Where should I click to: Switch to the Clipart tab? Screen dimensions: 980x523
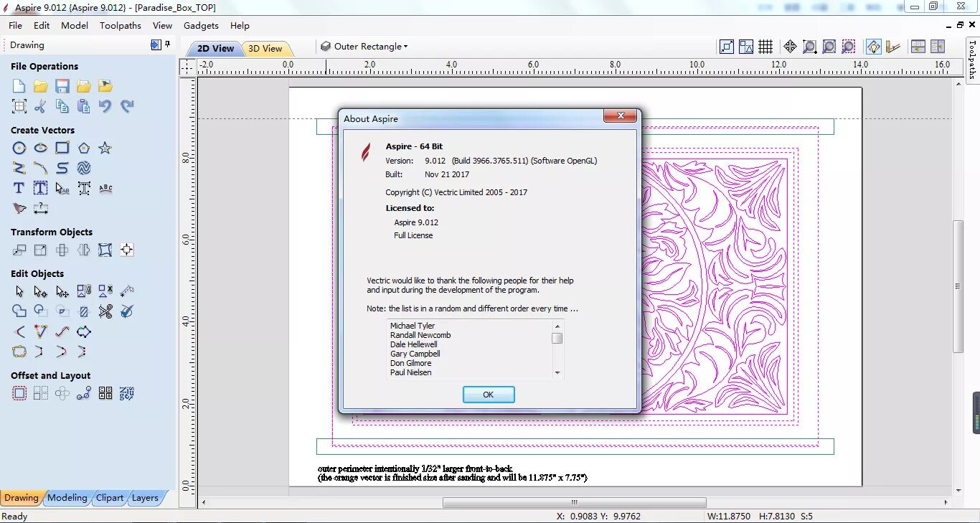(x=110, y=498)
